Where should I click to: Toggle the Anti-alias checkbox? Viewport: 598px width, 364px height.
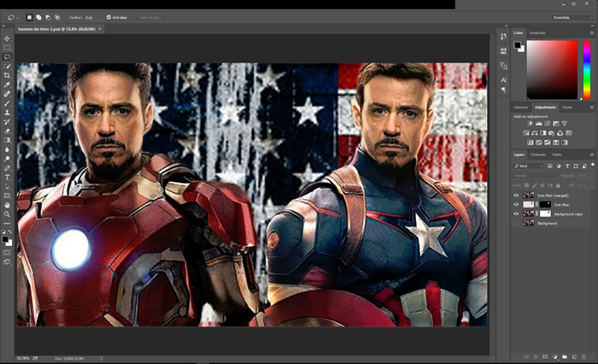[108, 18]
